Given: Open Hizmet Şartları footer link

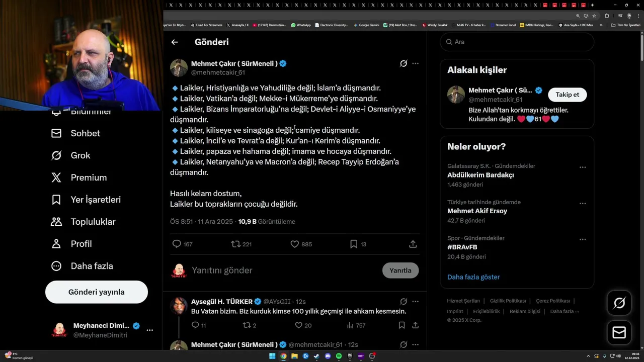Looking at the screenshot, I should [x=463, y=301].
